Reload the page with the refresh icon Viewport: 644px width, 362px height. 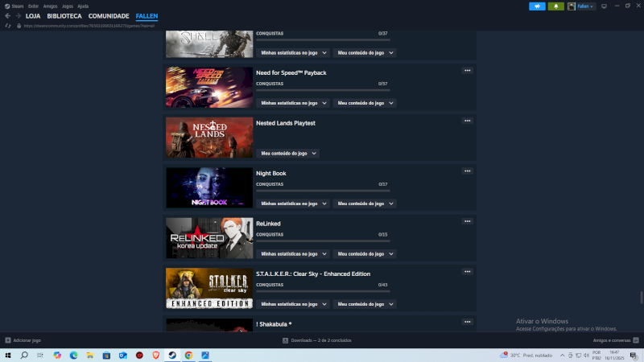pyautogui.click(x=8, y=26)
